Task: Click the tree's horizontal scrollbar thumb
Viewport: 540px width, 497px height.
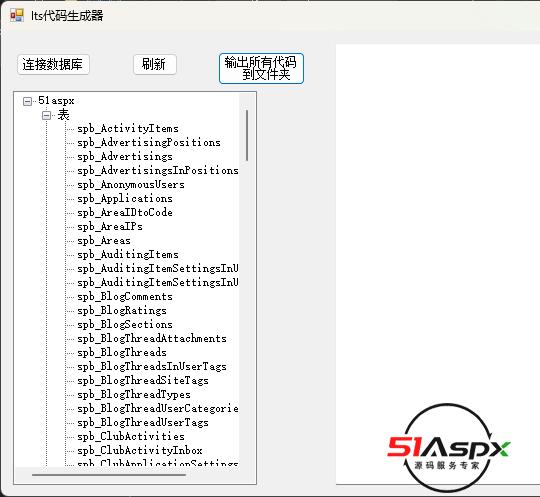Action: coord(109,475)
